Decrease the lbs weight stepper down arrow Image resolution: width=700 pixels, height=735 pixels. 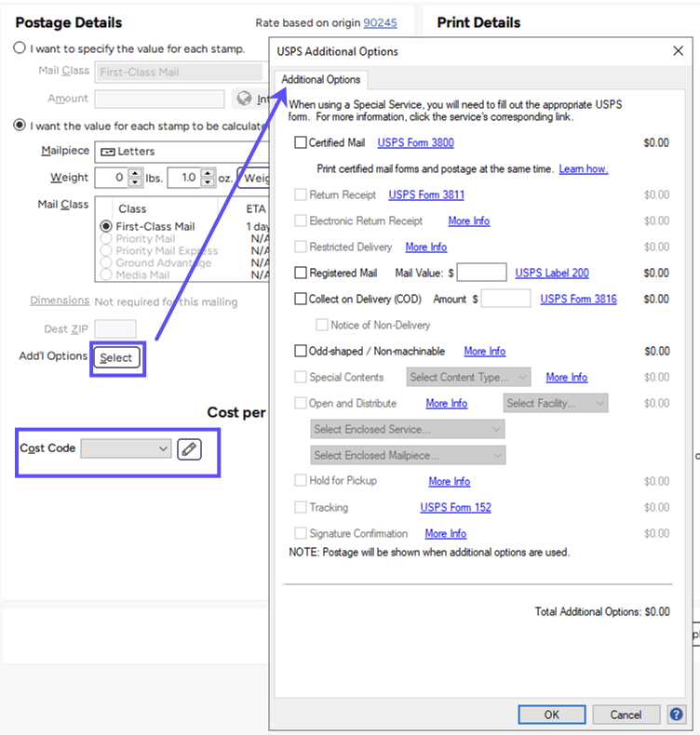click(135, 182)
